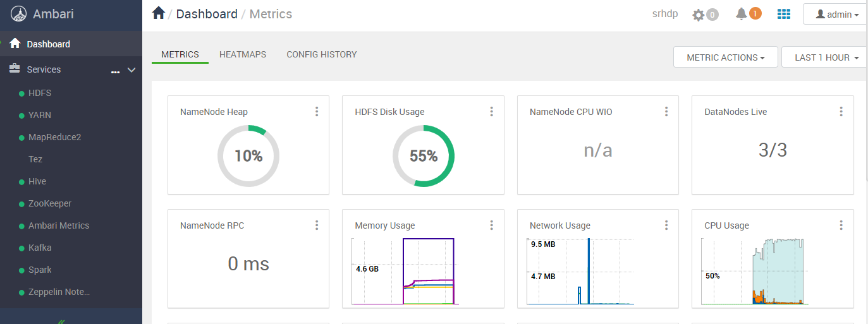Open NameNode RPC widget menu
Image resolution: width=868 pixels, height=324 pixels.
[317, 225]
